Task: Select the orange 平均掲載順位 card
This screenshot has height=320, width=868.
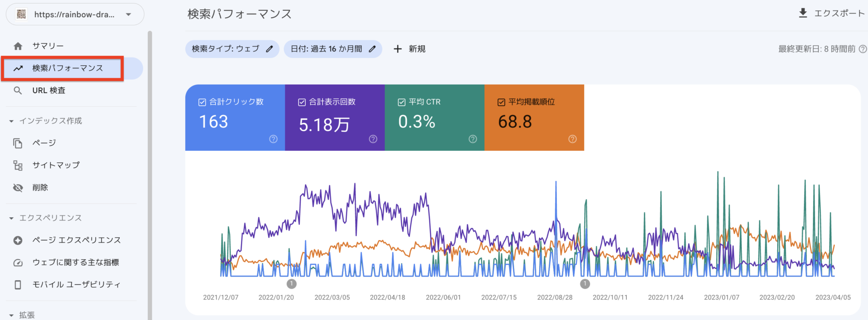Action: pyautogui.click(x=534, y=118)
